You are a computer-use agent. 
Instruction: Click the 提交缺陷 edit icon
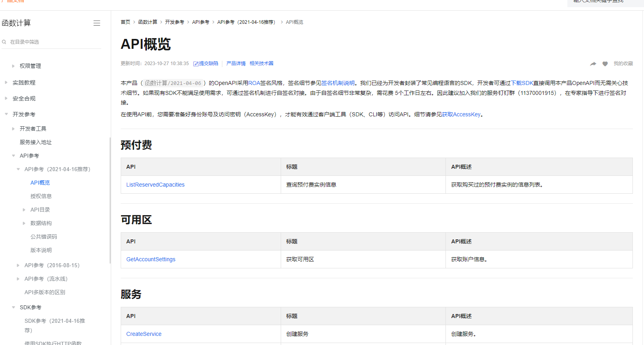tap(196, 64)
